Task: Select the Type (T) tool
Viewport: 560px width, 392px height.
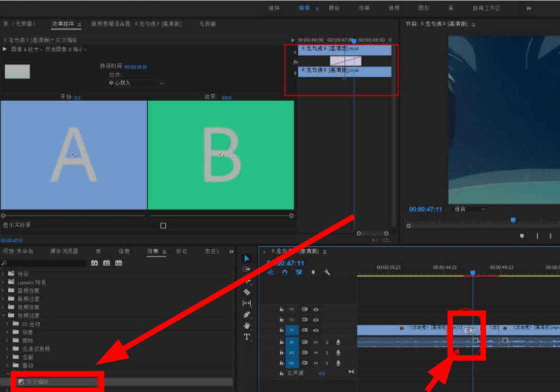Action: tap(247, 337)
